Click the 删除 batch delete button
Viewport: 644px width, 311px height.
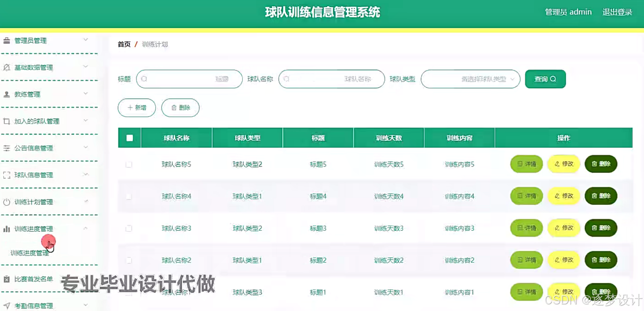(180, 108)
